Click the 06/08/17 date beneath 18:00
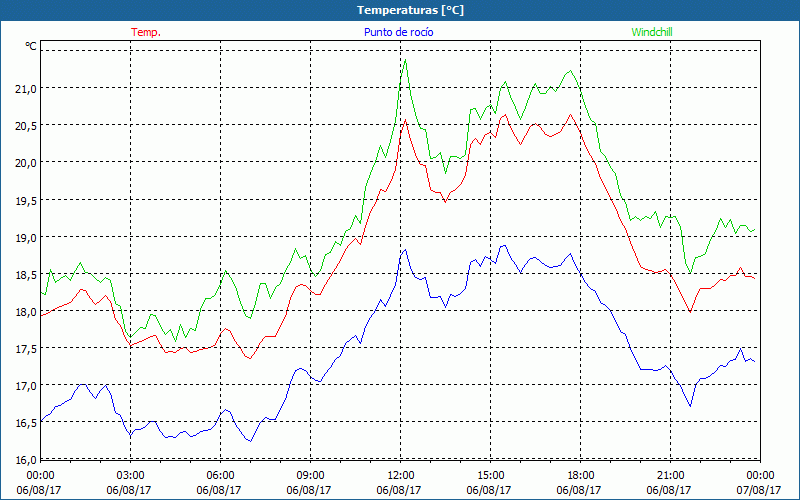This screenshot has height=500, width=800. coord(580,490)
